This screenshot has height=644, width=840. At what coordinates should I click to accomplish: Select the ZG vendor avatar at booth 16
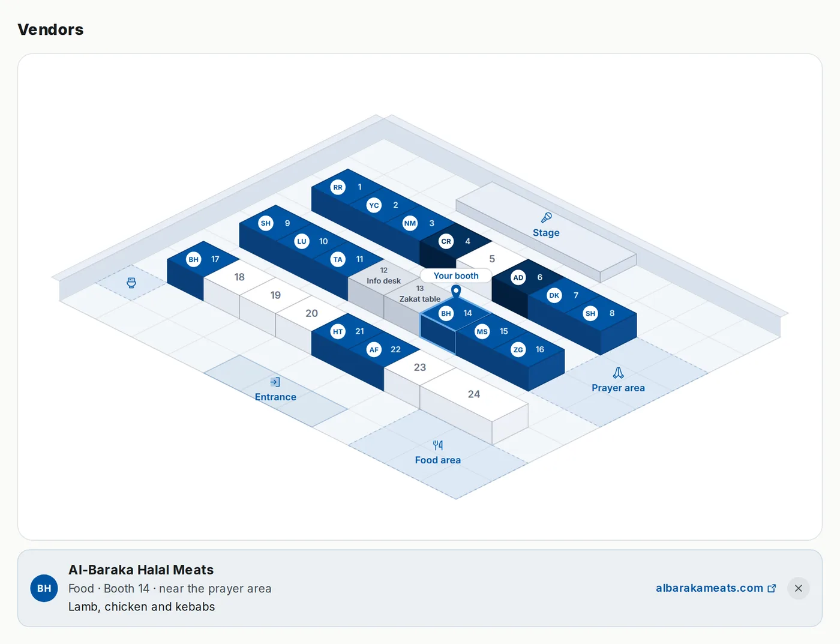pyautogui.click(x=518, y=349)
